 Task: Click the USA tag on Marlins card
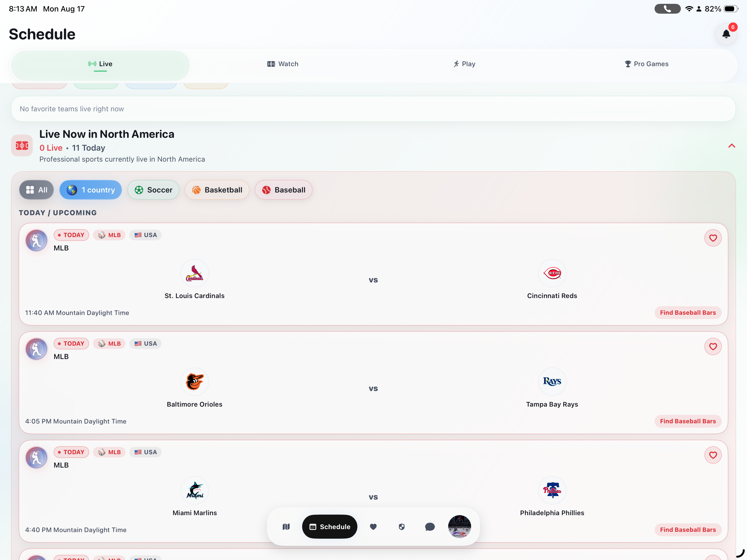tap(145, 452)
